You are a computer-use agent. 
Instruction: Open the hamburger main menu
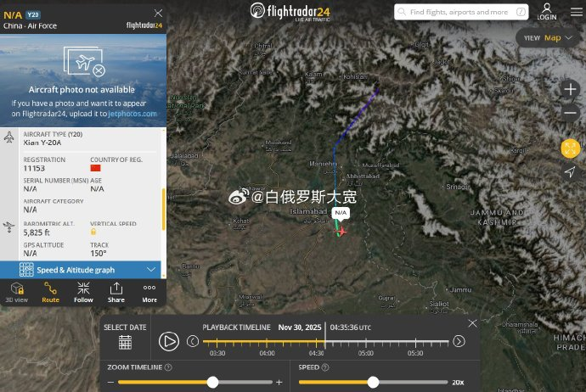click(577, 12)
